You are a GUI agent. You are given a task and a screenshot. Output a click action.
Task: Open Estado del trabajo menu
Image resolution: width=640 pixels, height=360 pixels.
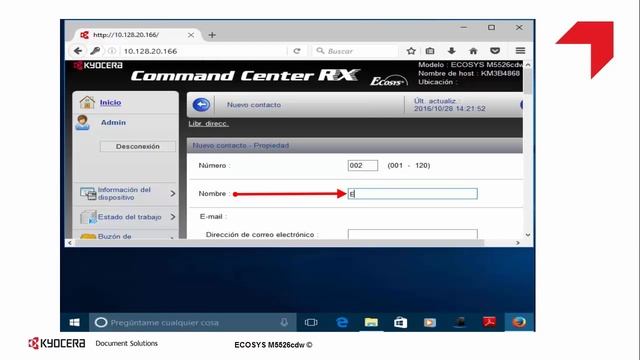coord(129,217)
